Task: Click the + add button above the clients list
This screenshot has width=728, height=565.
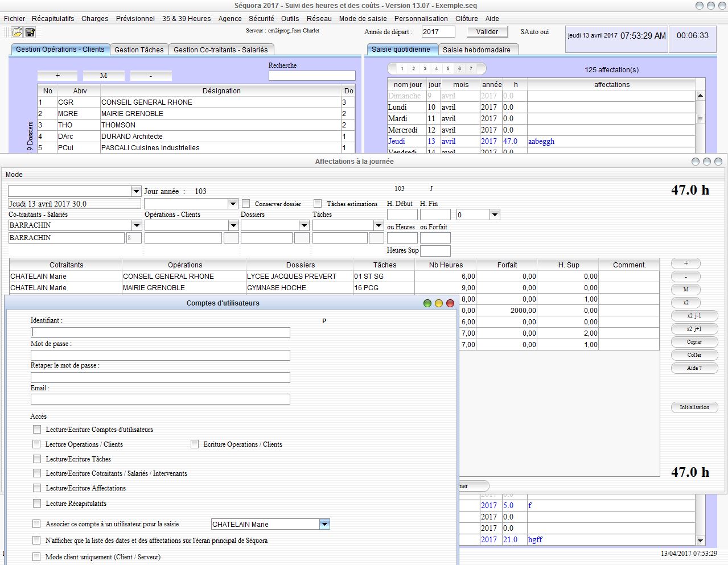Action: tap(57, 76)
